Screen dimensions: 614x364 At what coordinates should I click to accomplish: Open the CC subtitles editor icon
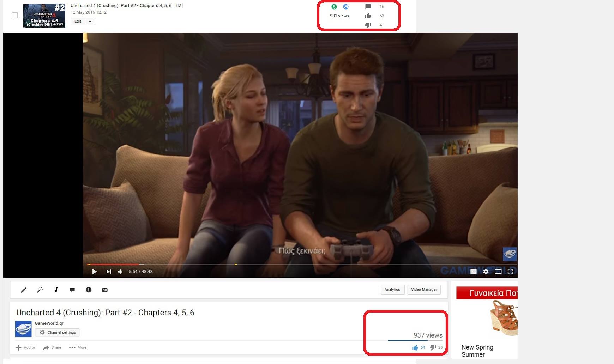click(x=105, y=290)
